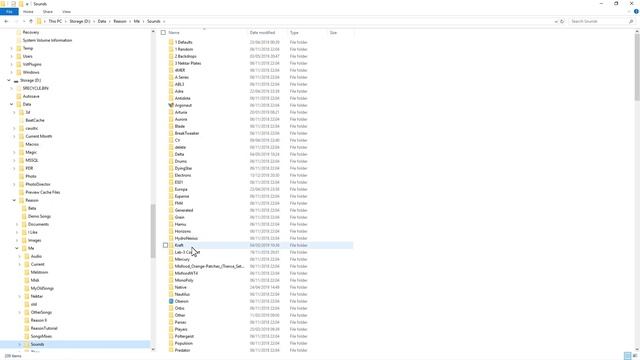Open the File menu
Image resolution: width=640 pixels, height=360 pixels.
coord(9,11)
